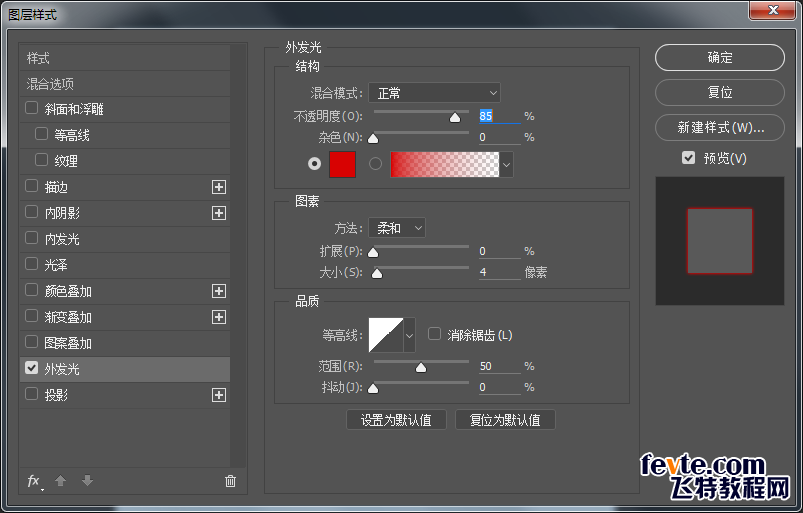Close the 图层样式 dialog
Image resolution: width=803 pixels, height=513 pixels.
coord(773,10)
